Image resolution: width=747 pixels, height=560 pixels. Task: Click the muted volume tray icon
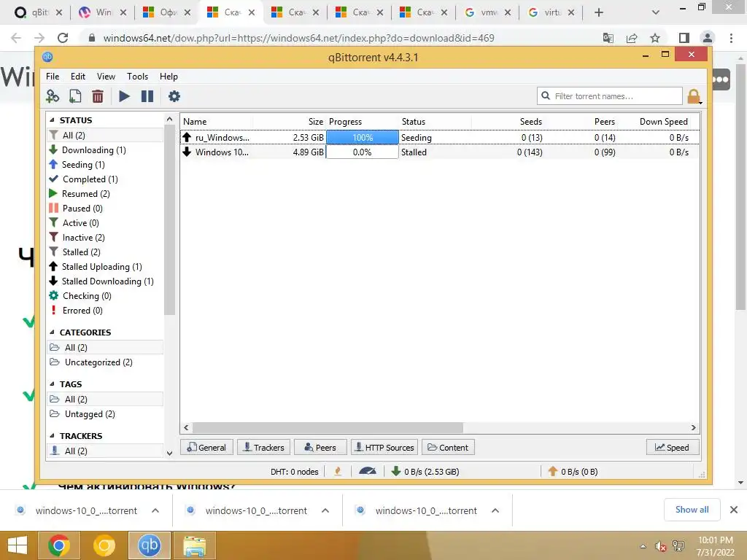[x=660, y=546]
